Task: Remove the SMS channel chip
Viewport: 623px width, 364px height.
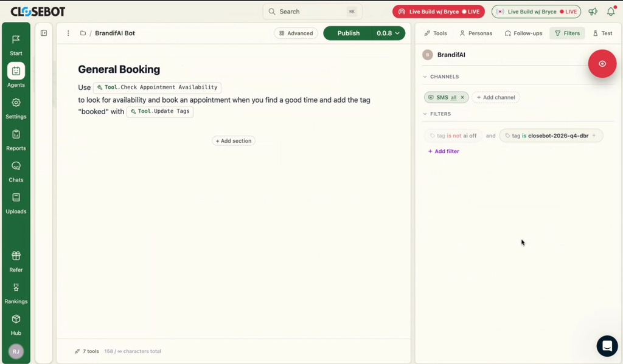Action: point(462,97)
